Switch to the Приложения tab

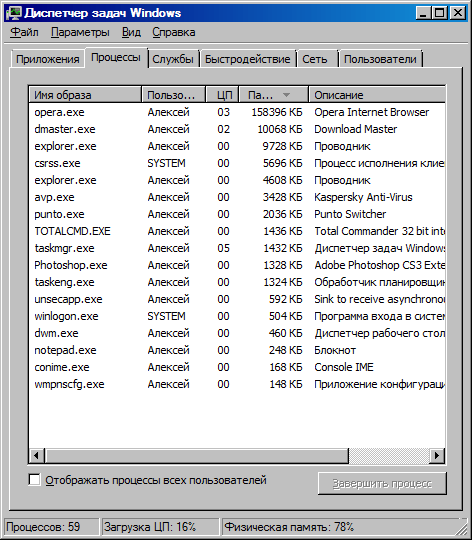click(48, 59)
